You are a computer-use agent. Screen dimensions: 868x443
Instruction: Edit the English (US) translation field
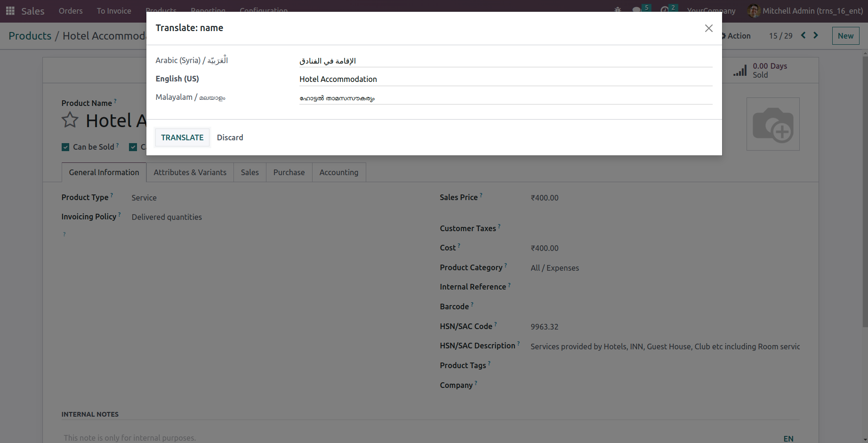pyautogui.click(x=506, y=79)
